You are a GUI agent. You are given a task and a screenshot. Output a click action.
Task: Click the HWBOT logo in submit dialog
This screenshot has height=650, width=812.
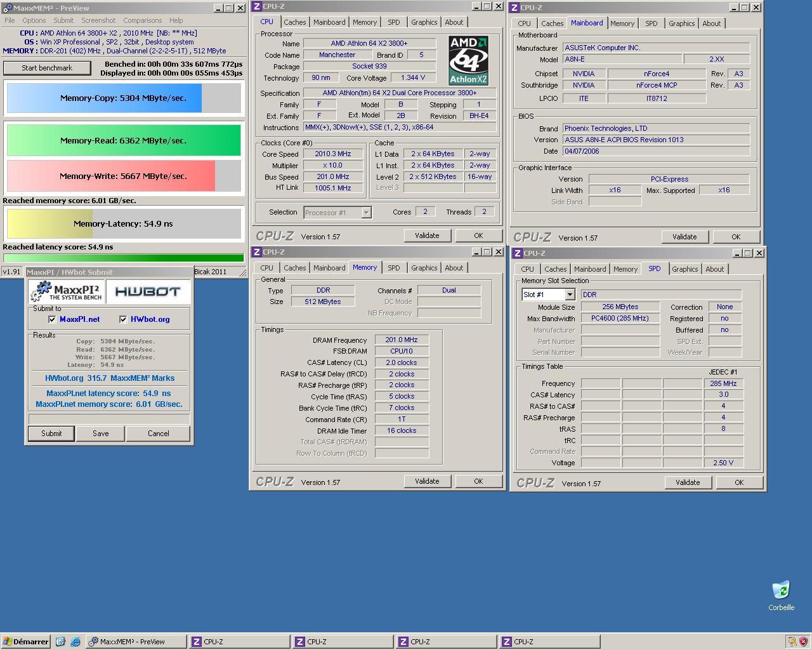148,291
